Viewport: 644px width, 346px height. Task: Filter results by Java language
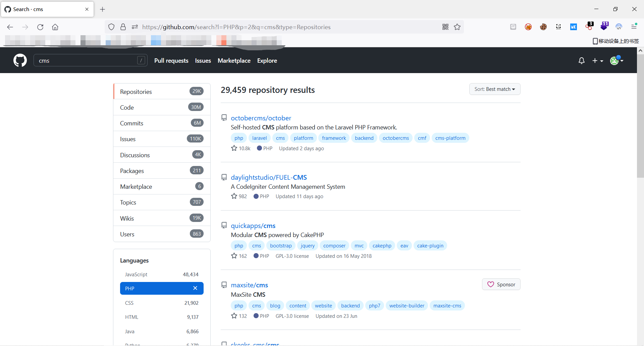click(x=162, y=331)
